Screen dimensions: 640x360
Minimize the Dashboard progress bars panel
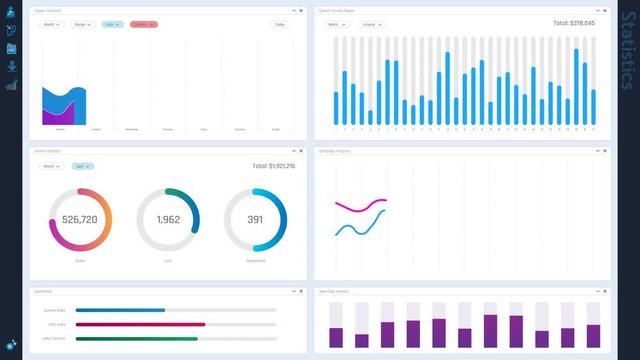[294, 291]
